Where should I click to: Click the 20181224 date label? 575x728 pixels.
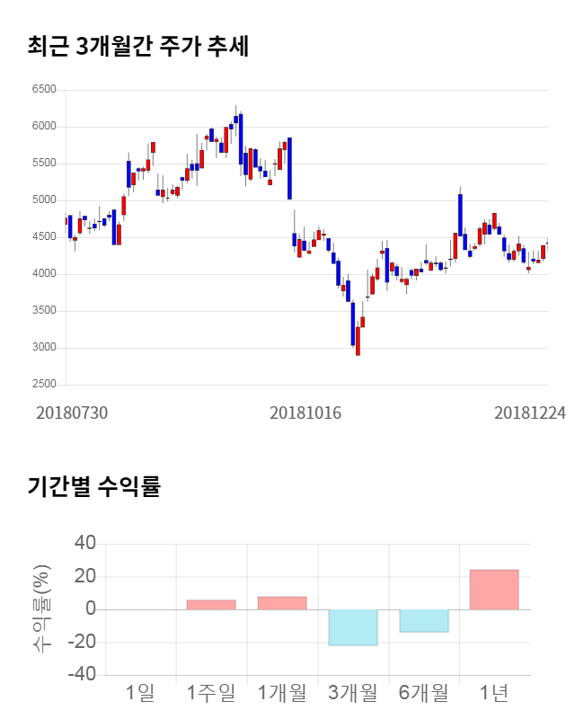pos(530,413)
